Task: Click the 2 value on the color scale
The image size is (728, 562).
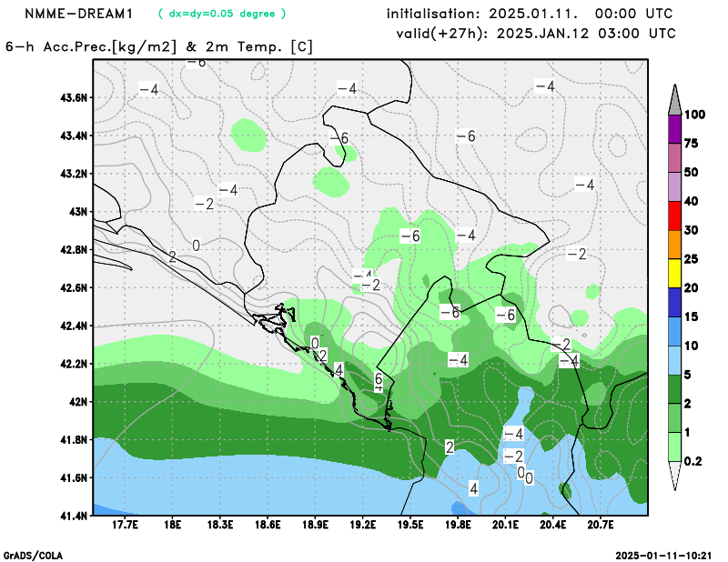Action: click(x=688, y=404)
